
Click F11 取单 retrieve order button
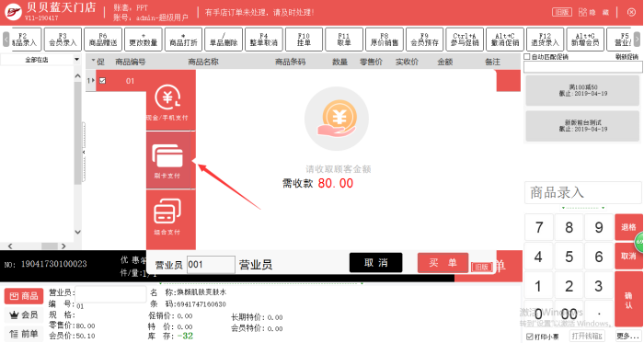[344, 40]
